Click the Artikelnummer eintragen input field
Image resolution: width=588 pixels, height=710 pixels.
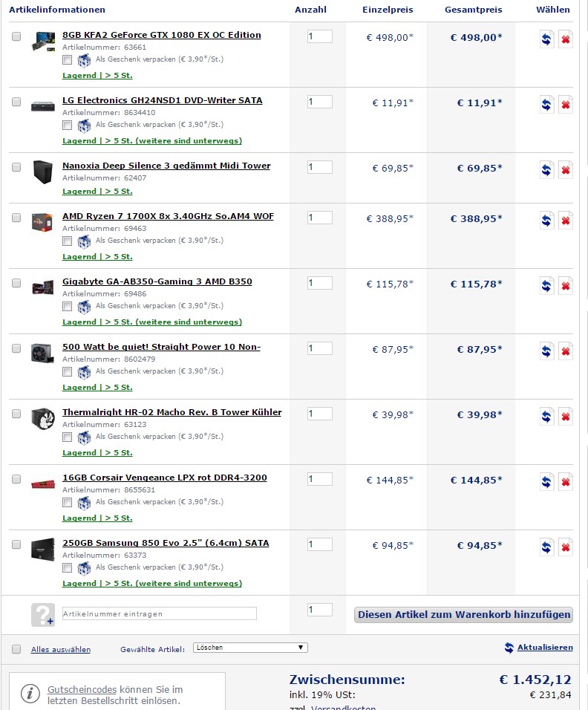(159, 613)
